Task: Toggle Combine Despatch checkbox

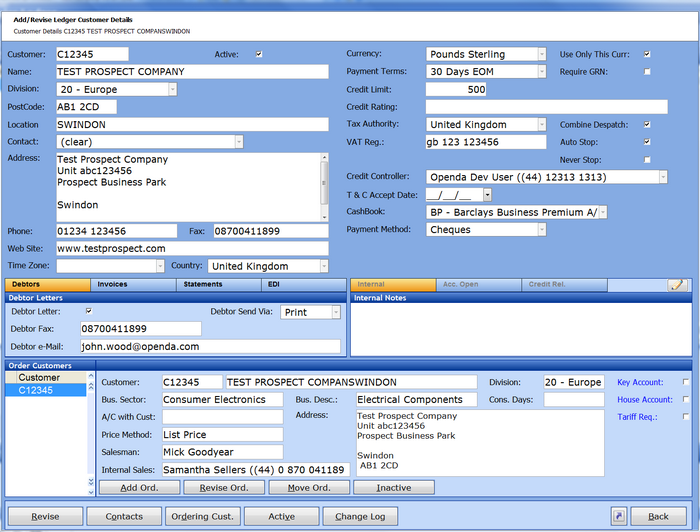Action: pyautogui.click(x=647, y=125)
